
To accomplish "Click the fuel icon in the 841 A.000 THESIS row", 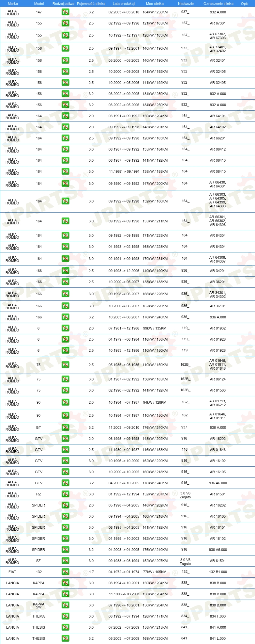I will click(x=65, y=627).
